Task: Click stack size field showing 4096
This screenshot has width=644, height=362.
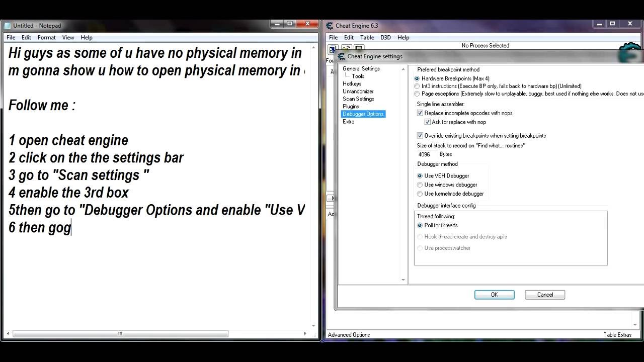Action: [x=427, y=154]
